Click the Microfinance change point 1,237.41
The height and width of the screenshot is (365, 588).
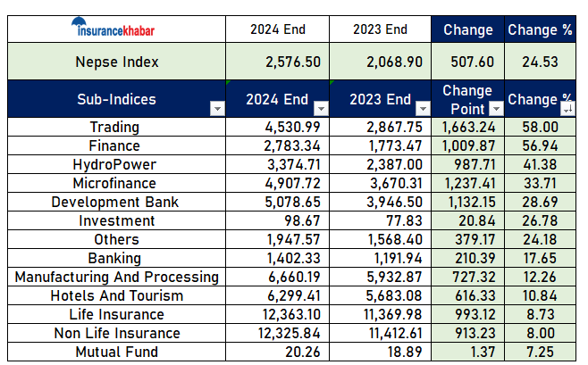point(467,183)
